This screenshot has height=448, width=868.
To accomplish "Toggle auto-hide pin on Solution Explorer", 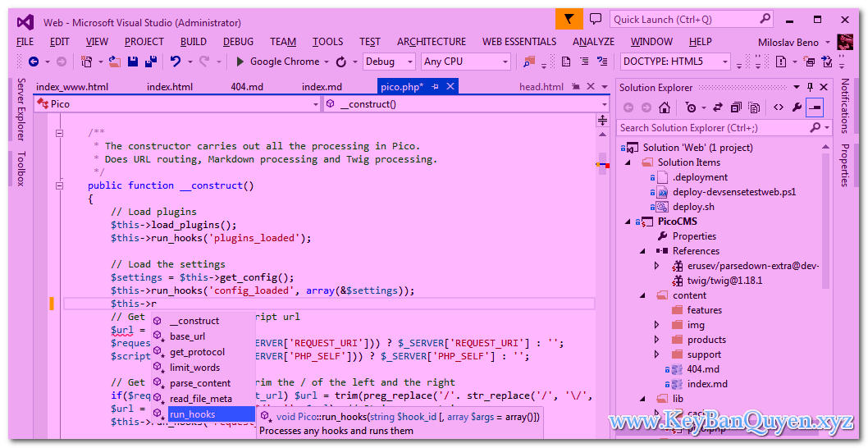I will [811, 87].
